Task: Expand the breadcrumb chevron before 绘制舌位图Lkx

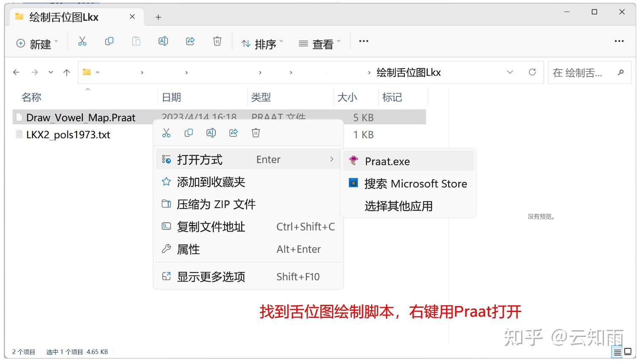Action: [x=369, y=72]
